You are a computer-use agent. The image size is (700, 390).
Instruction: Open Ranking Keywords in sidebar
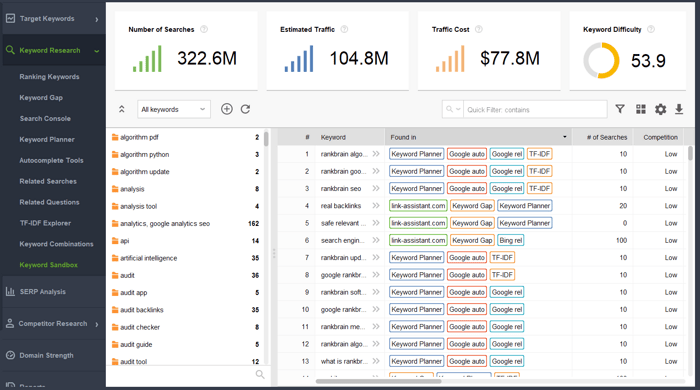[49, 77]
